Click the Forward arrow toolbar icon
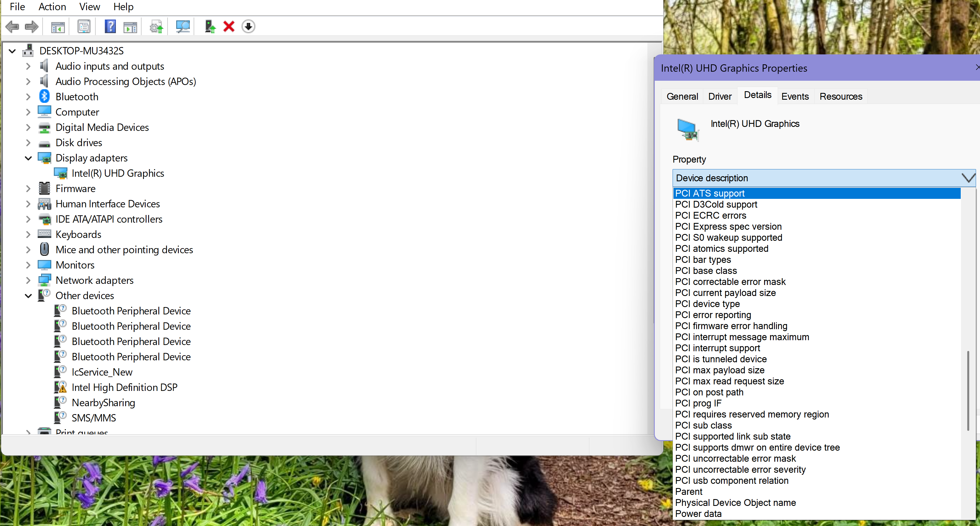 coord(31,27)
